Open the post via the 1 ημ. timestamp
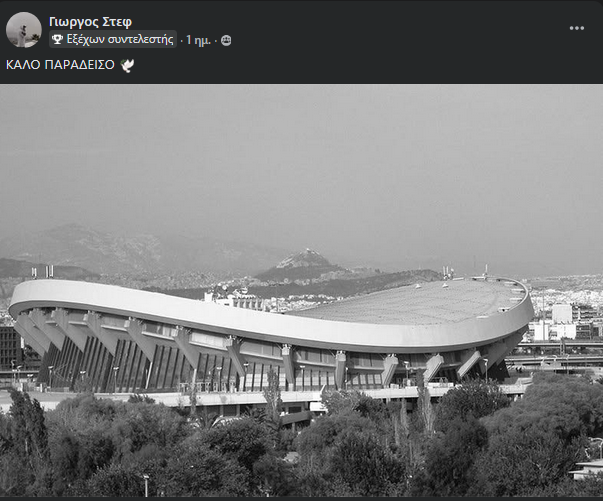This screenshot has width=603, height=501. click(x=198, y=40)
